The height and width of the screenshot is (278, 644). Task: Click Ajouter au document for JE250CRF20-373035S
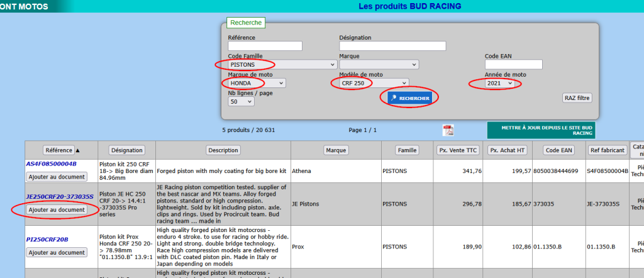(x=57, y=209)
